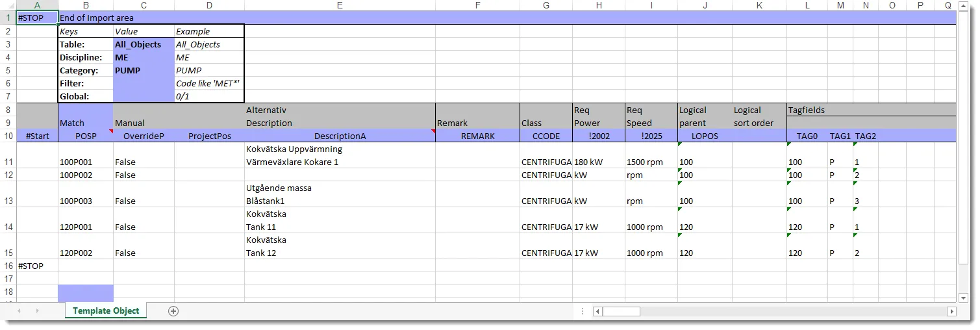Select cell '120P001'
Image resolution: width=980 pixels, height=330 pixels.
[x=86, y=220]
